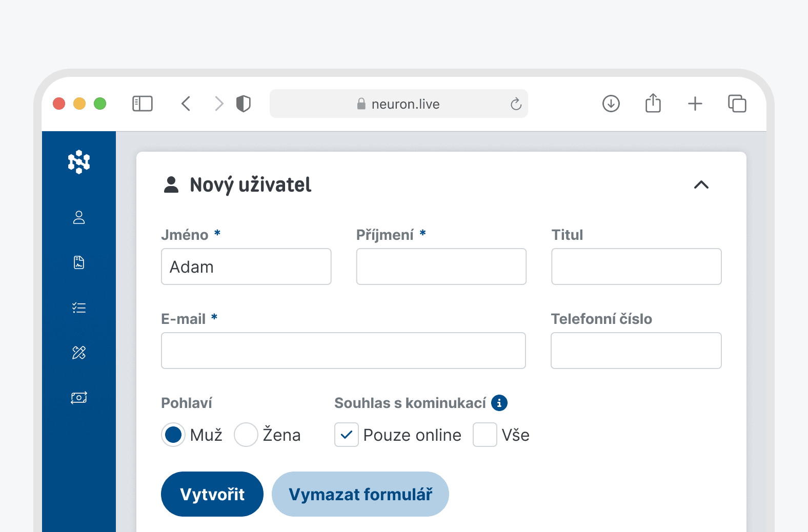The height and width of the screenshot is (532, 808).
Task: Click the info icon beside Souhlas s kominukací
Action: click(499, 403)
